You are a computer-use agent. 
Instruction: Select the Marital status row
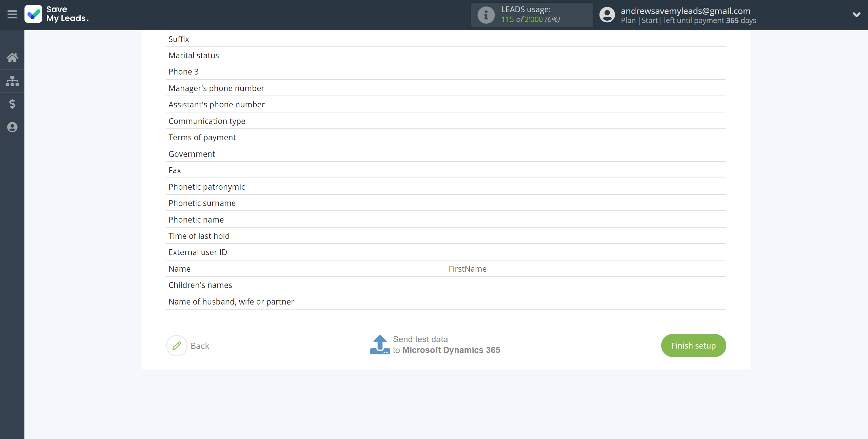(x=446, y=55)
